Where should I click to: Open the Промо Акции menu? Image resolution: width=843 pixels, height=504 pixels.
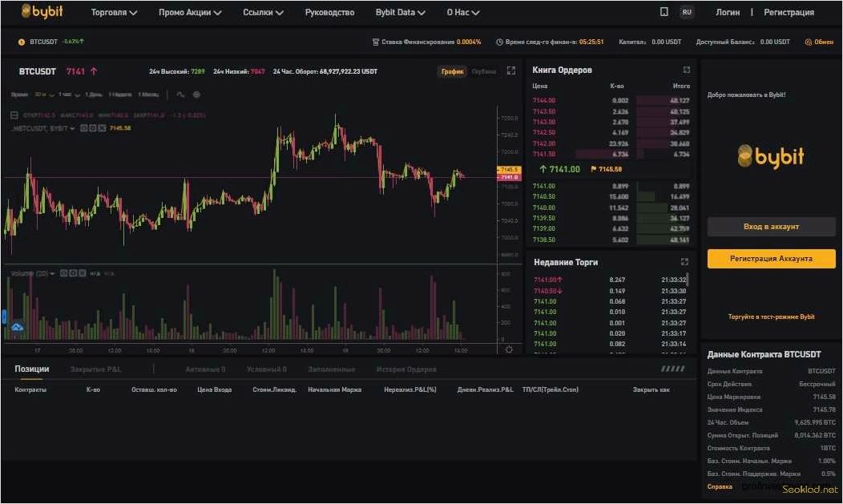186,12
